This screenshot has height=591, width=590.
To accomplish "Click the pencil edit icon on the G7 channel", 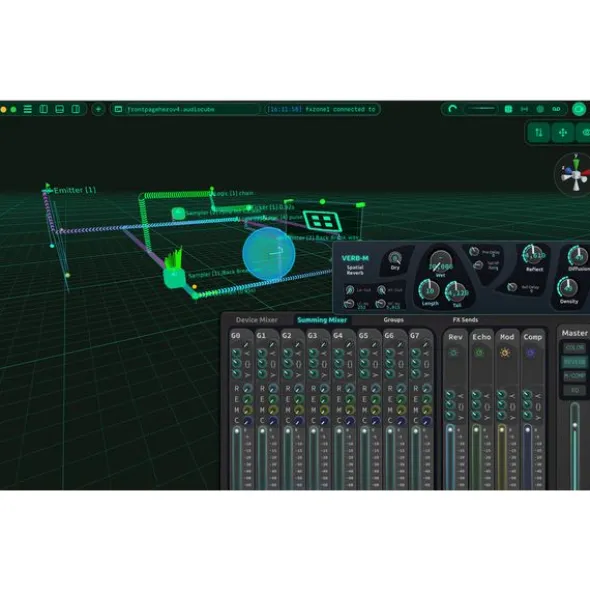I will pos(426,344).
